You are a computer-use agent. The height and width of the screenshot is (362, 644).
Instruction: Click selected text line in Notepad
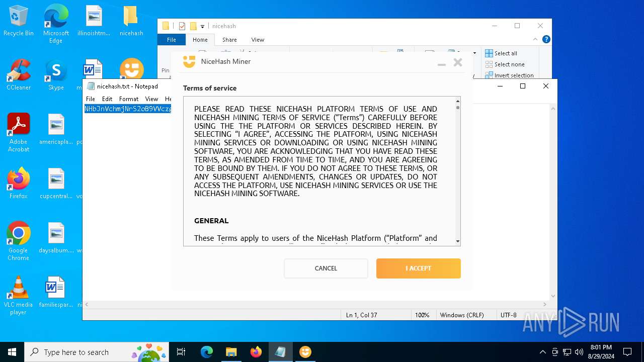click(x=128, y=109)
